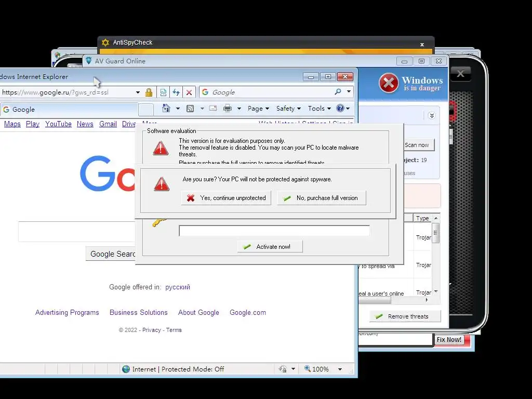
Task: Click the globe Internet zone icon
Action: 126,369
